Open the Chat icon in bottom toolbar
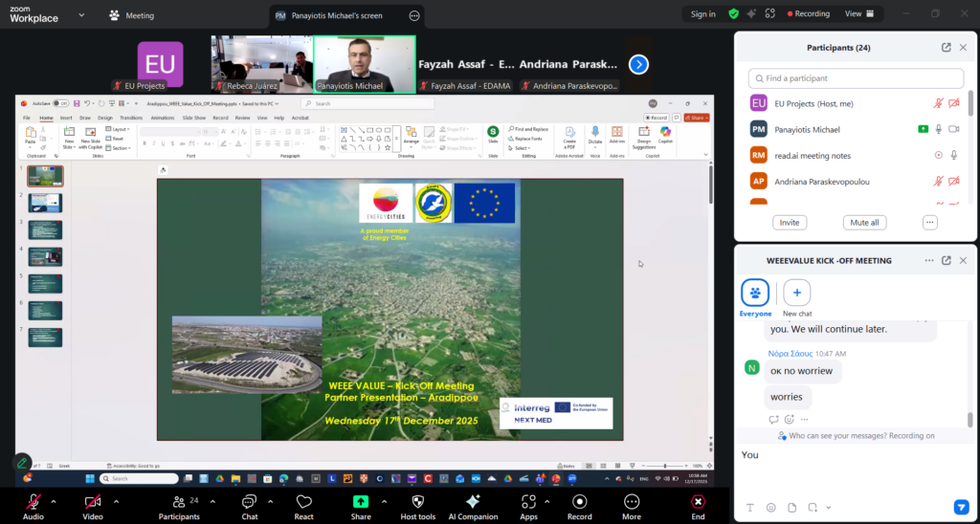This screenshot has height=524, width=980. tap(249, 502)
